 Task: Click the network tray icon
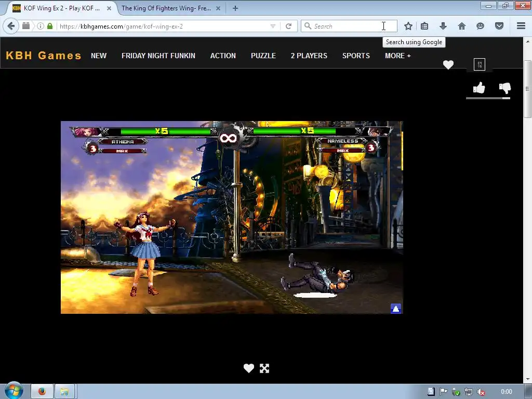(x=469, y=392)
